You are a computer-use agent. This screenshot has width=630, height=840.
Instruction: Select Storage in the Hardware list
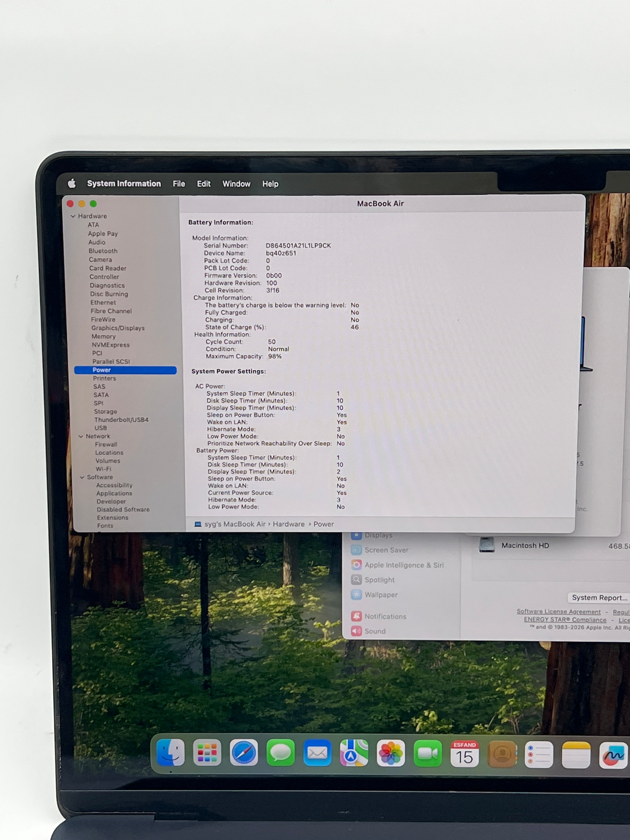point(106,412)
